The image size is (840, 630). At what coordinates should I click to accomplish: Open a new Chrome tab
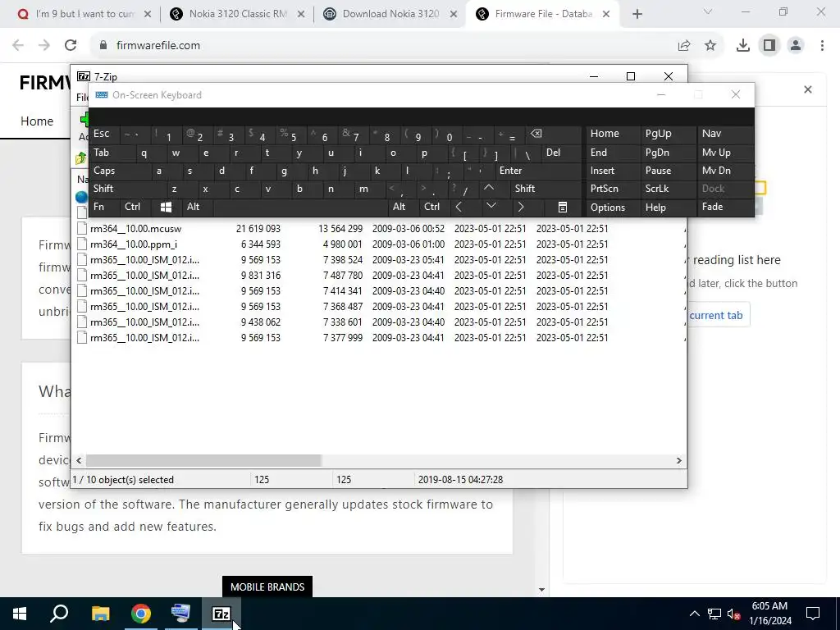(637, 15)
